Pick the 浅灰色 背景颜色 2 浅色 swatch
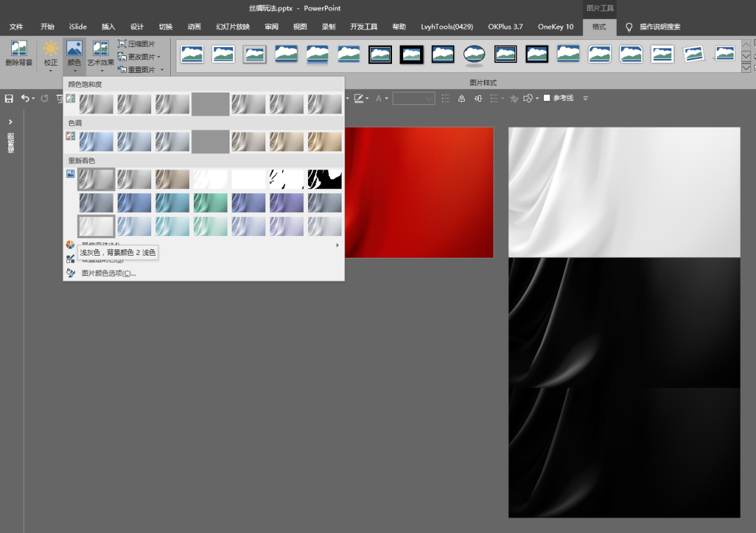The image size is (756, 533). pyautogui.click(x=97, y=226)
